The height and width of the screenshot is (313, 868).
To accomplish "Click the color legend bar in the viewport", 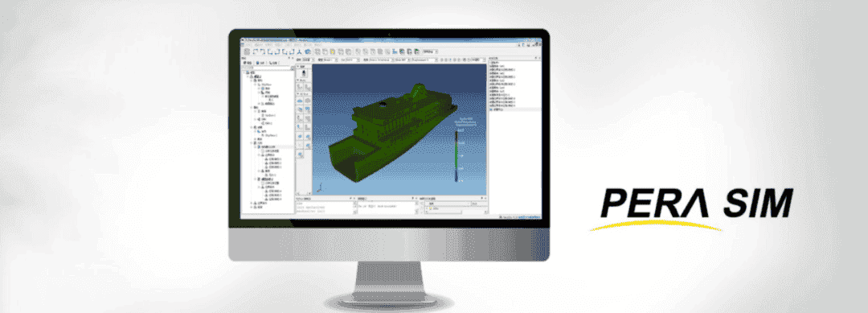I will [457, 156].
